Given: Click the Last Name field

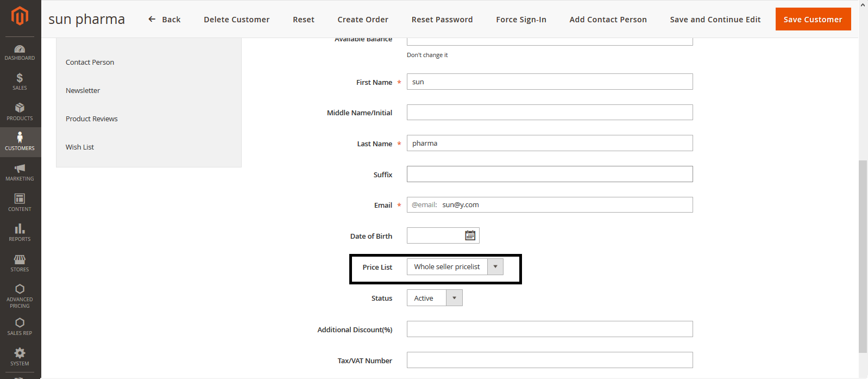Looking at the screenshot, I should [x=550, y=143].
